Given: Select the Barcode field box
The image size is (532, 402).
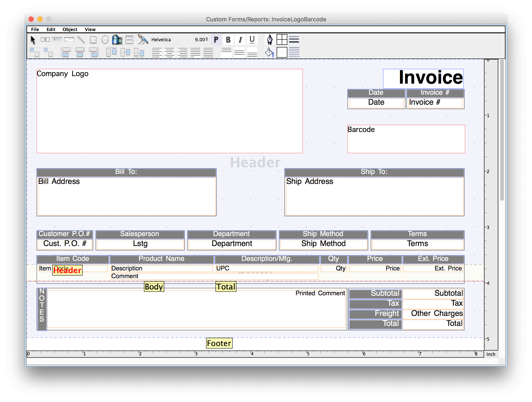Looking at the screenshot, I should tap(406, 139).
